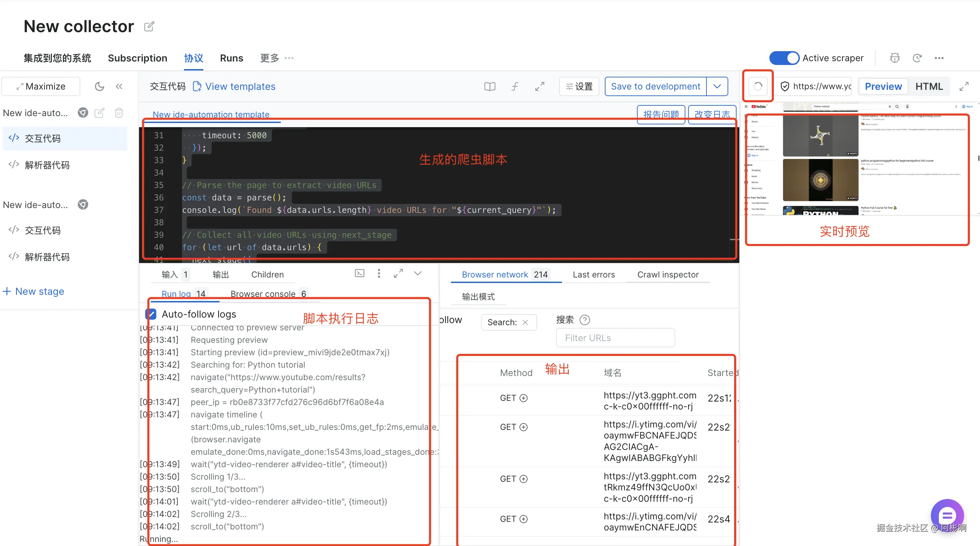Open the Crawl inspector tab
Viewport: 980px width, 546px height.
point(668,274)
